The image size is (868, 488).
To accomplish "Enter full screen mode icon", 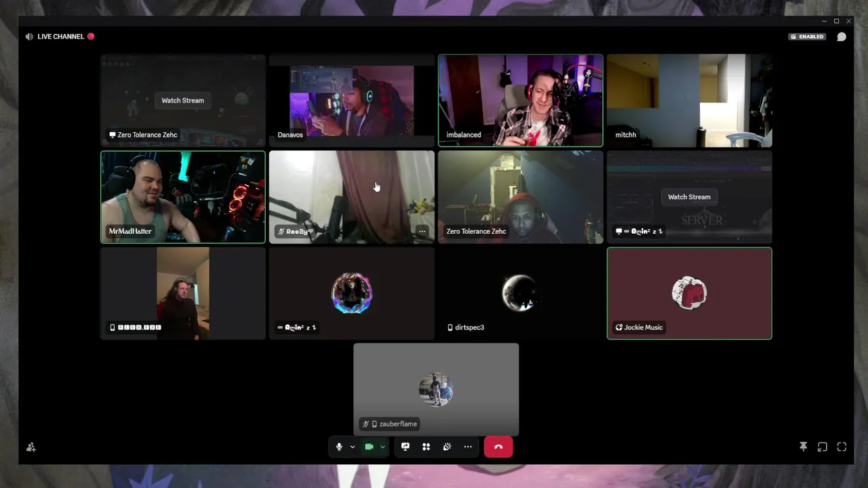I will 842,447.
